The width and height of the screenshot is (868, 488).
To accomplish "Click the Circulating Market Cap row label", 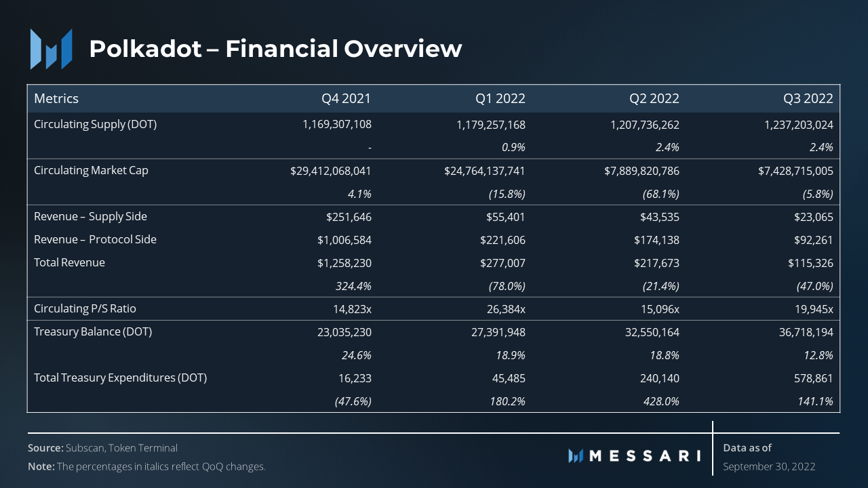I will [x=91, y=170].
